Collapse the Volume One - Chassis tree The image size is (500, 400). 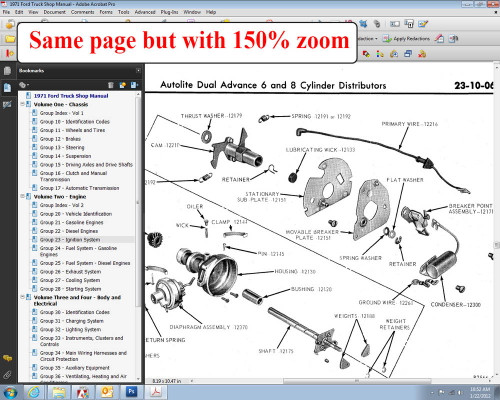(x=22, y=104)
